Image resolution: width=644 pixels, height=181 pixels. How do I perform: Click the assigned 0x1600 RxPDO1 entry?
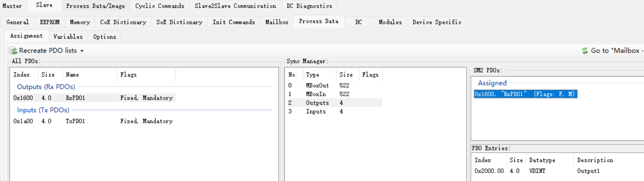[525, 94]
